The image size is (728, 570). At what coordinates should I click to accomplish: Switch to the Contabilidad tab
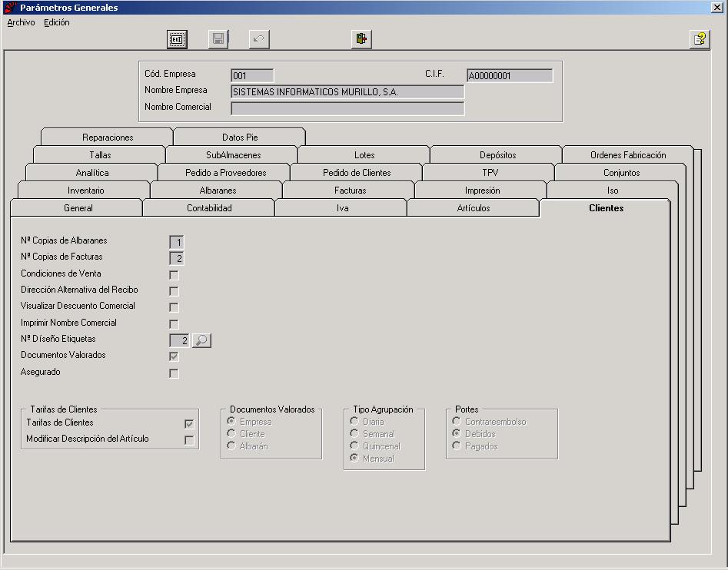(x=209, y=207)
